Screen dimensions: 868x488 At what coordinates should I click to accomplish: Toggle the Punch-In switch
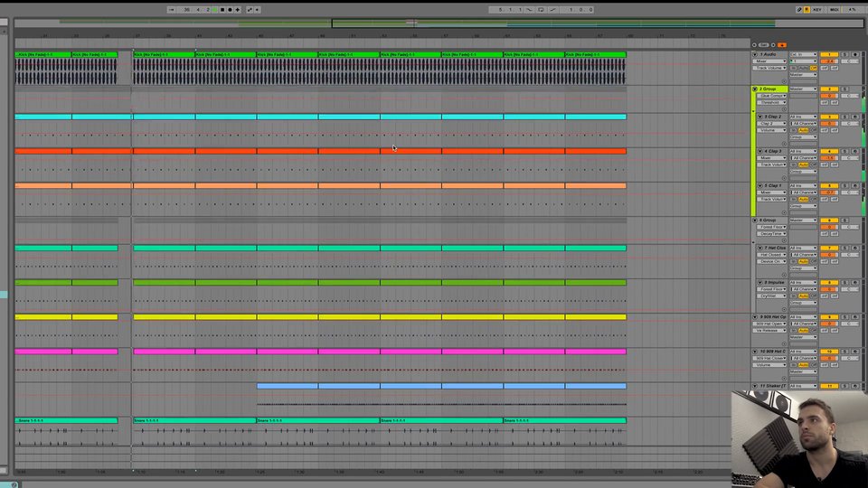(x=530, y=9)
